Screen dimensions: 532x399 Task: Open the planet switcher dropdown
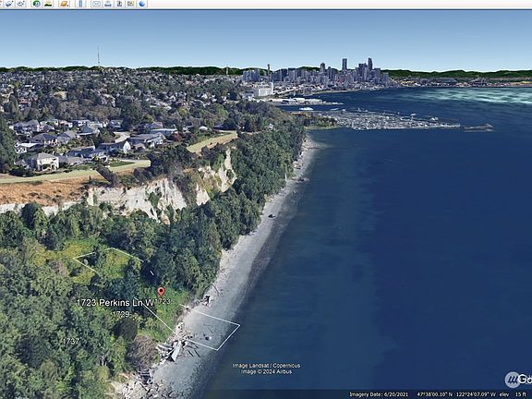point(64,4)
